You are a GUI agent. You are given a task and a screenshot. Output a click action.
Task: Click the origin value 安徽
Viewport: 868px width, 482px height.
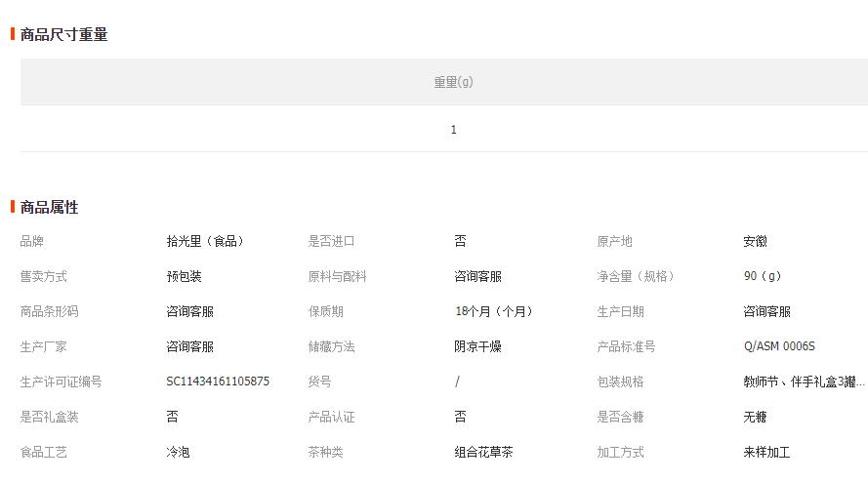coord(755,241)
